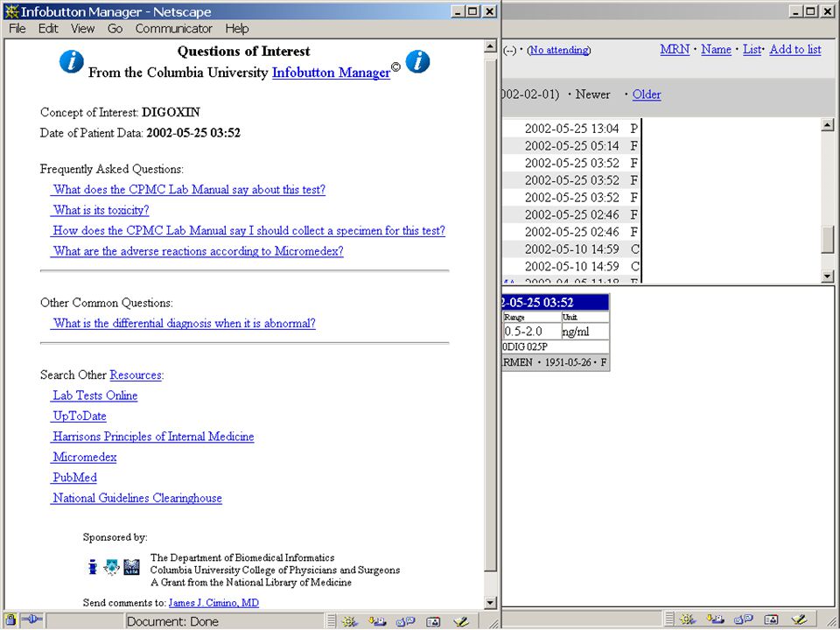Open the 'collect a specimen for this test' link
Image resolution: width=840 pixels, height=630 pixels.
coord(248,231)
